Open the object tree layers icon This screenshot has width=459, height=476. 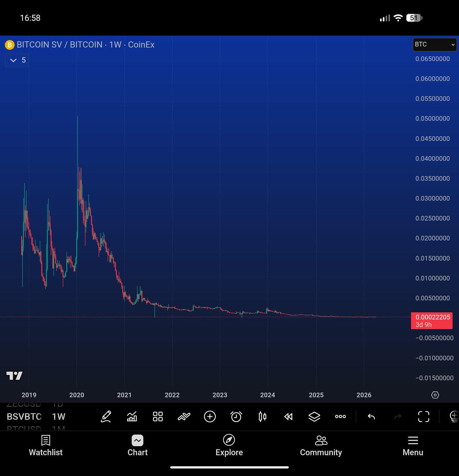click(x=314, y=416)
